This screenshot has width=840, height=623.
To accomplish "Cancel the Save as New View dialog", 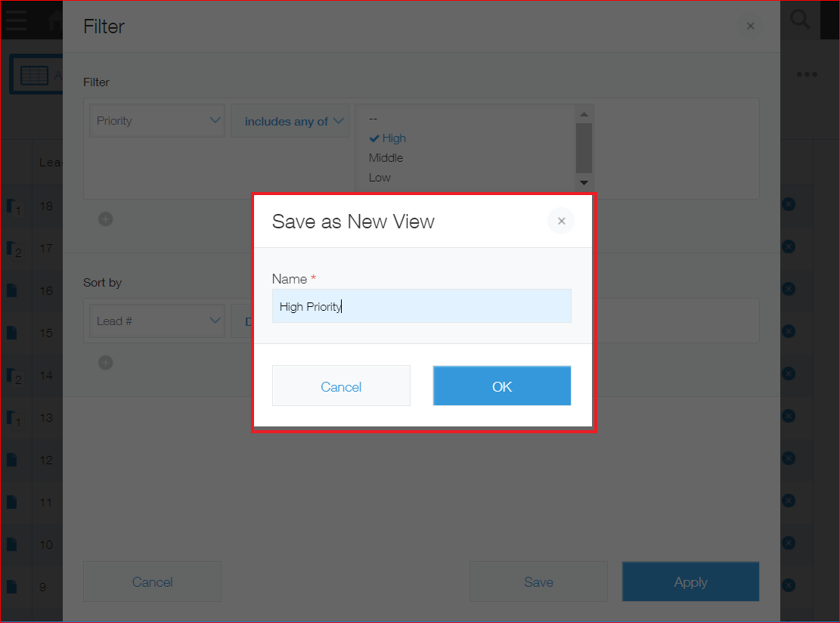I will coord(341,386).
